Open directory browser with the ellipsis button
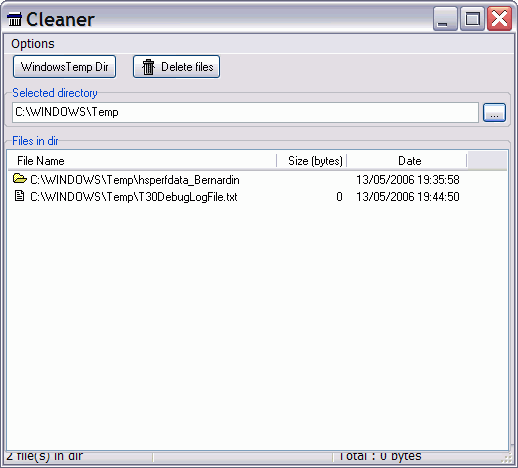 pyautogui.click(x=494, y=113)
